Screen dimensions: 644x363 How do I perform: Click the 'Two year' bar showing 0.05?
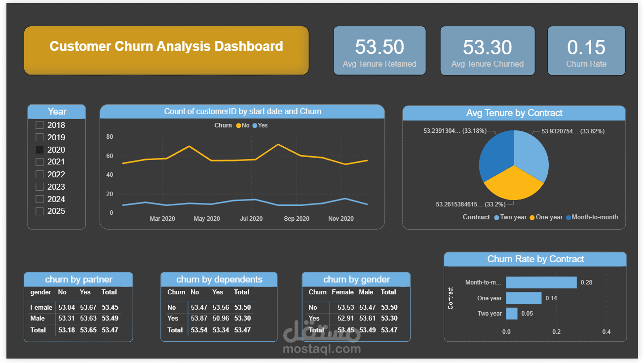[x=511, y=313]
